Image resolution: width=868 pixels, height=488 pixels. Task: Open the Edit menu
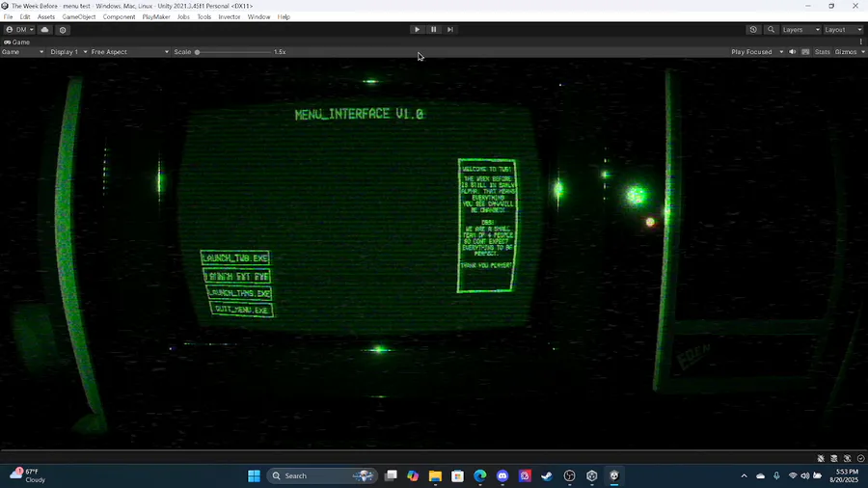[x=25, y=17]
